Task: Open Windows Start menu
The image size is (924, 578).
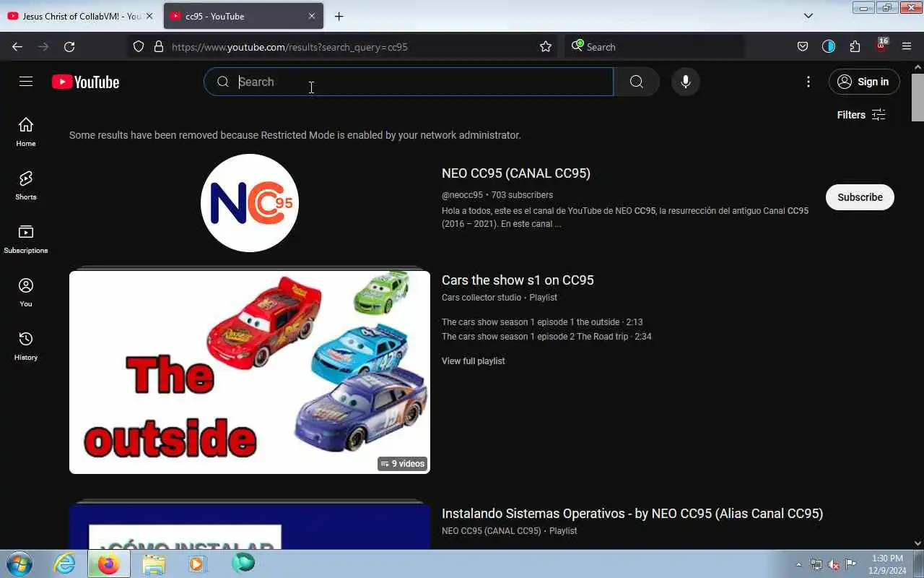Action: point(19,564)
